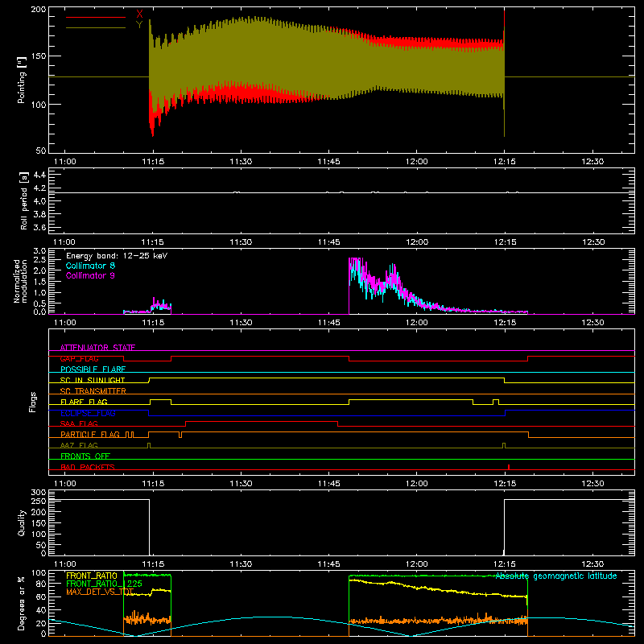Click the 3.0 tick on modulation axis
Viewport: 644px width, 644px height.
(39, 251)
